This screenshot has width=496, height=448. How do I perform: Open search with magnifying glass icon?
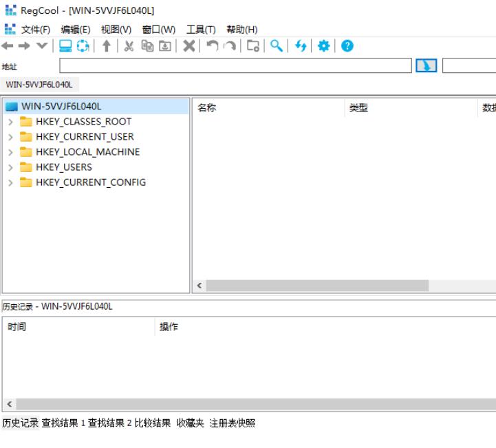(277, 46)
